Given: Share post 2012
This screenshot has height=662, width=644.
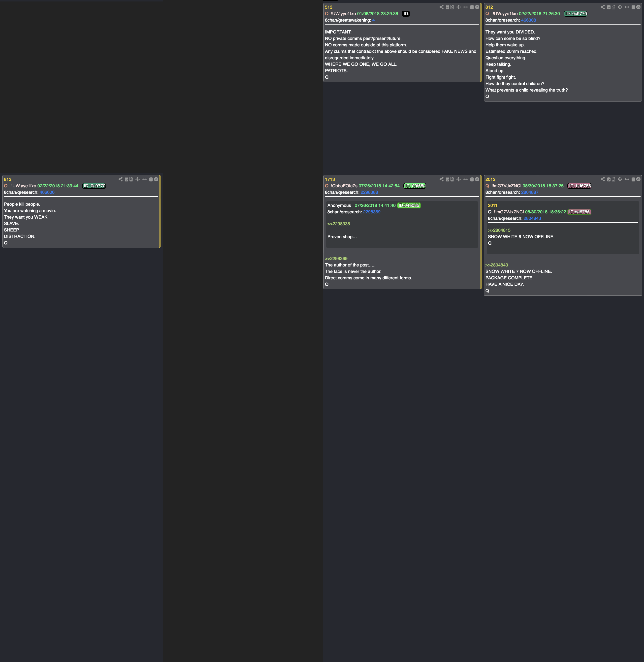Looking at the screenshot, I should [603, 179].
